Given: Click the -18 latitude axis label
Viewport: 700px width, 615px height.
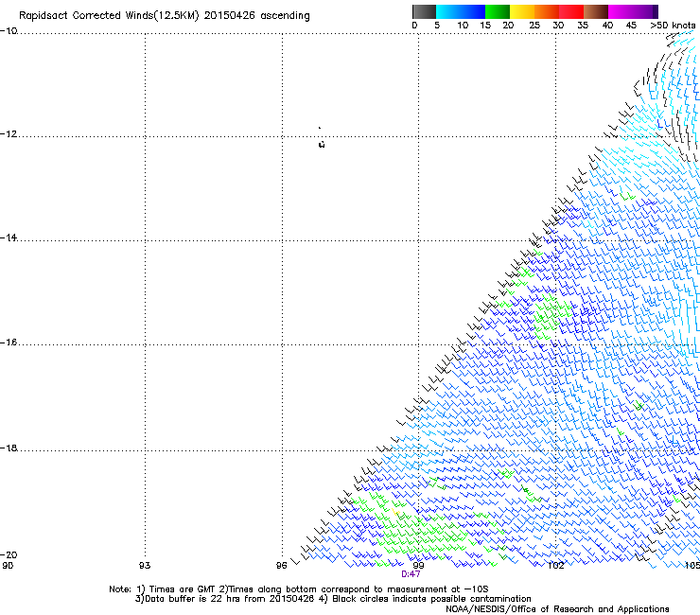Looking at the screenshot, I should [9, 448].
